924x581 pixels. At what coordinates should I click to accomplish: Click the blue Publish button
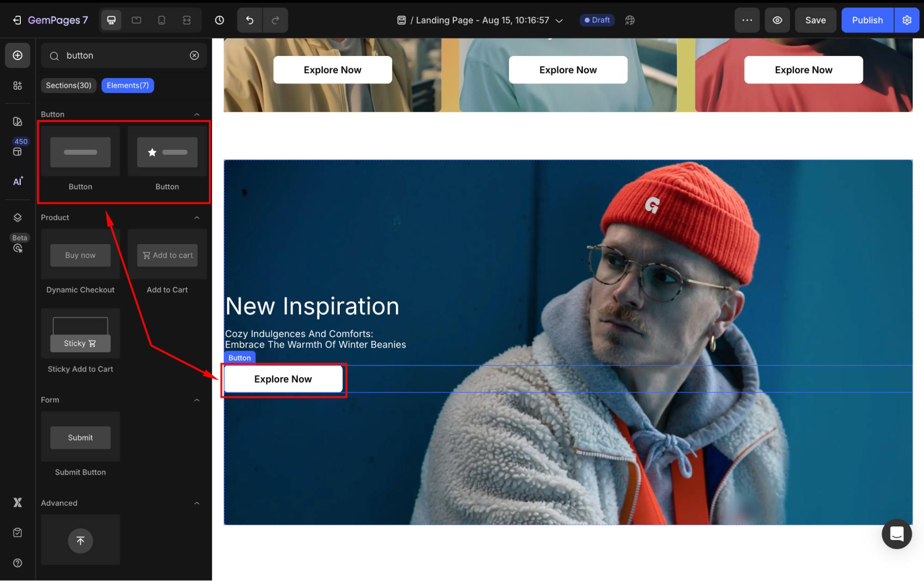867,20
